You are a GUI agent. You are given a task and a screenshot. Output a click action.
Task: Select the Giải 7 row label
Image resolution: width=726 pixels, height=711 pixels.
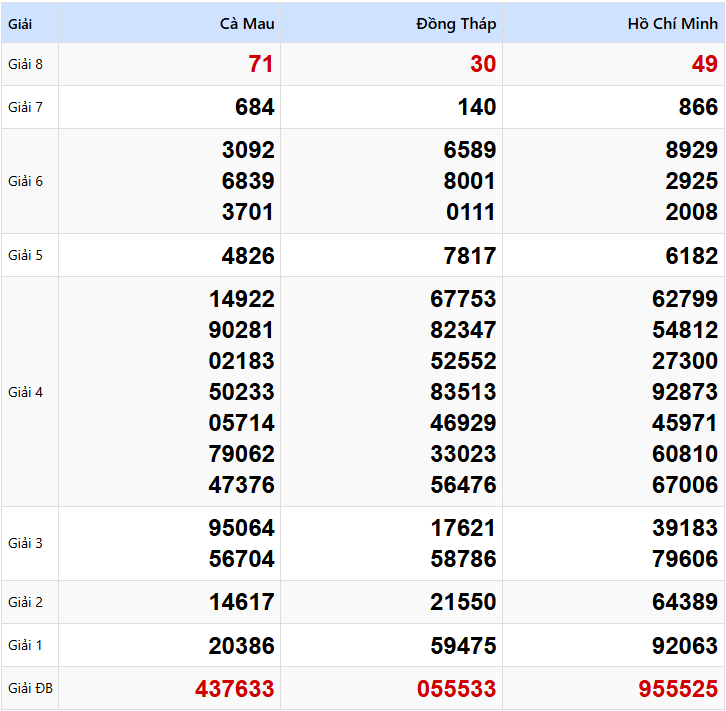coord(25,107)
